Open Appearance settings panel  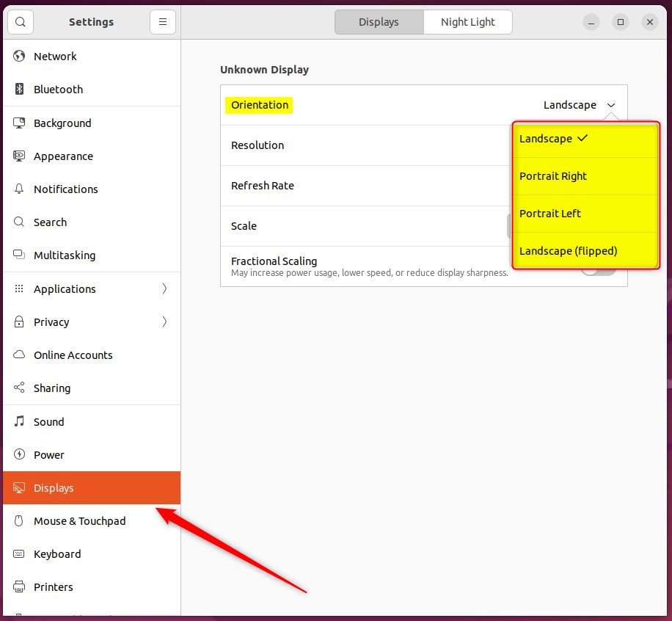click(x=92, y=156)
